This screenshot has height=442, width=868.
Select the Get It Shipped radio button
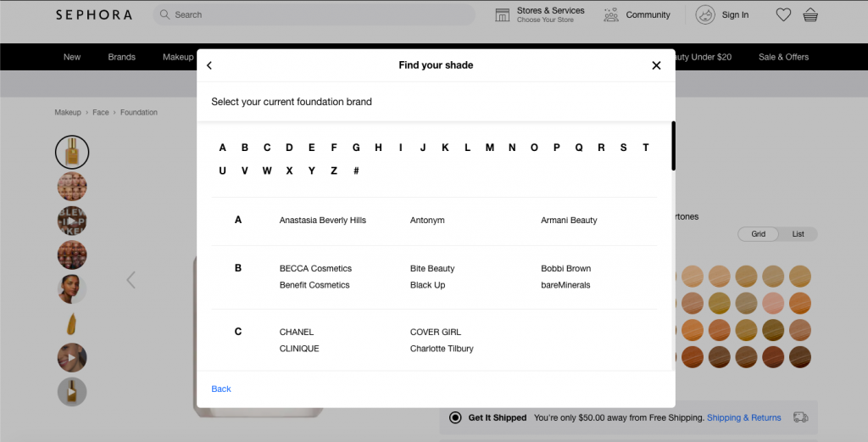pyautogui.click(x=455, y=417)
